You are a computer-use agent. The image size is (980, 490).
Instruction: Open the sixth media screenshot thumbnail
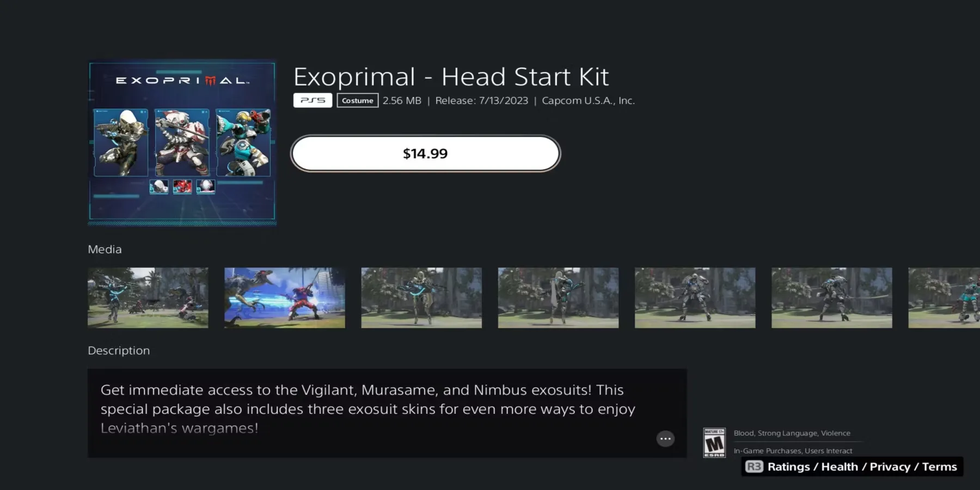832,298
